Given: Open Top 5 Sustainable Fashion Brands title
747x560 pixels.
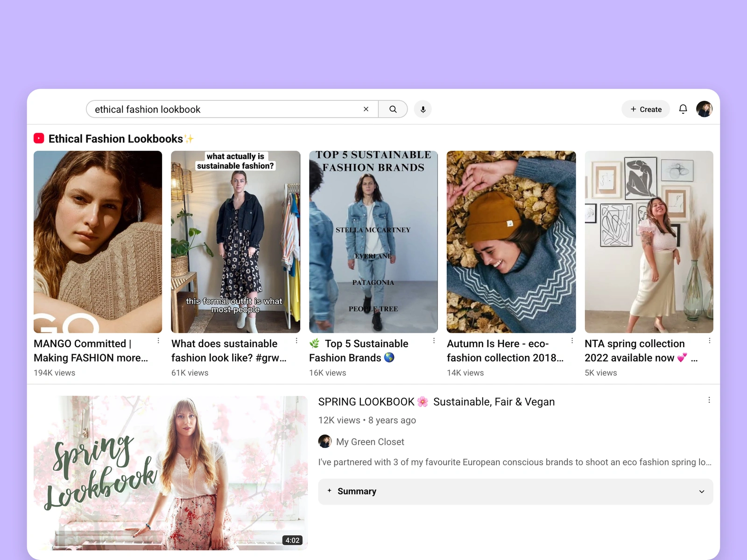Looking at the screenshot, I should pyautogui.click(x=359, y=350).
